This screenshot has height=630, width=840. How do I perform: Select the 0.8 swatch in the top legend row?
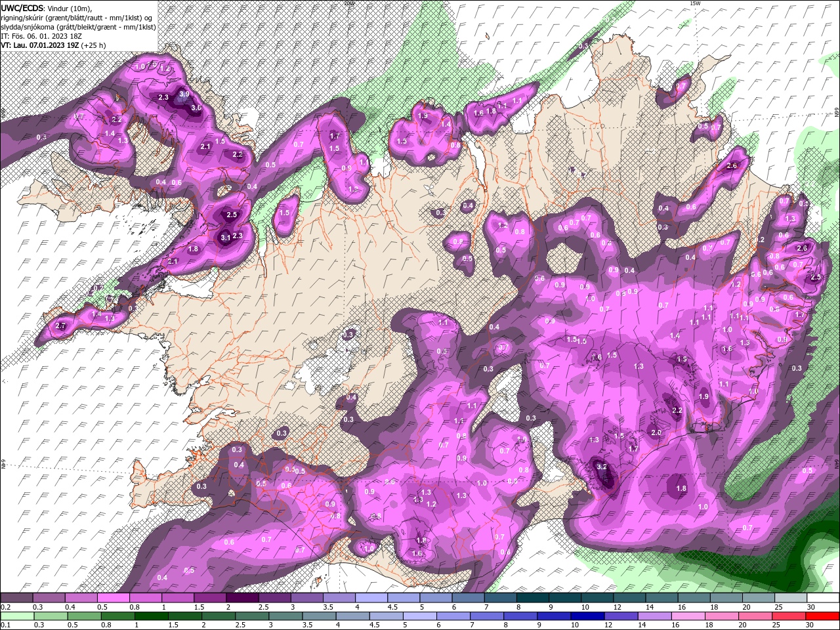point(145,598)
